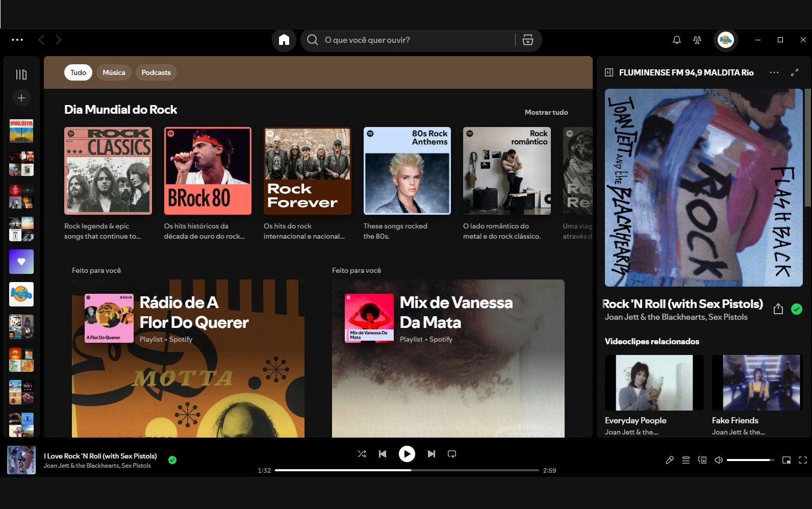
Task: Open song title link in bottom player bar
Action: (x=100, y=456)
